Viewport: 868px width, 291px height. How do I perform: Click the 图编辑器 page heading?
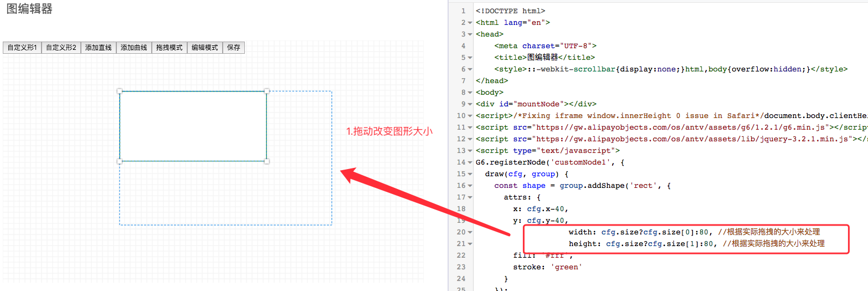coord(29,8)
